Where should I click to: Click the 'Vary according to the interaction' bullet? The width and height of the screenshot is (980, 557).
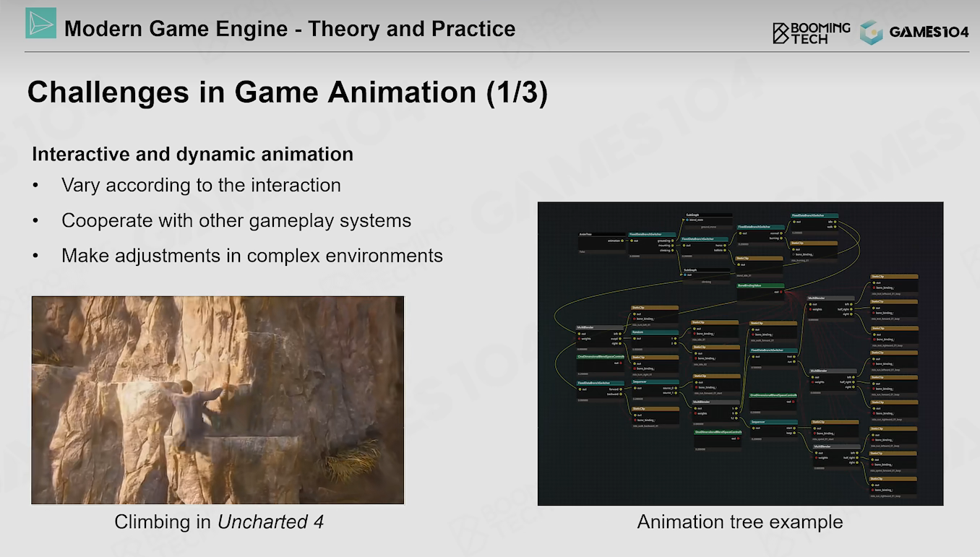(x=201, y=185)
